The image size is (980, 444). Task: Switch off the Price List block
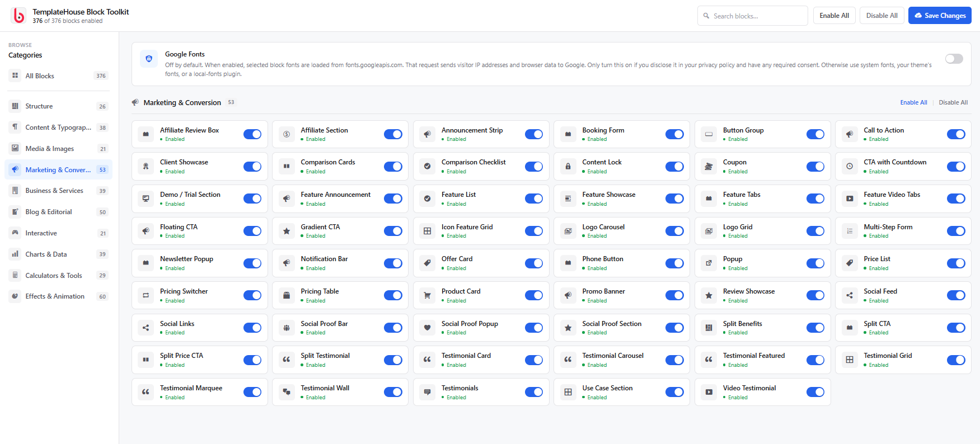pyautogui.click(x=956, y=263)
